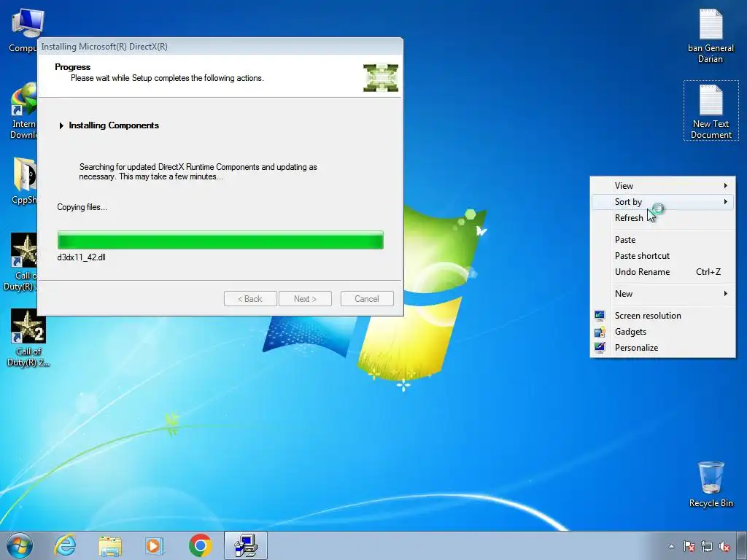Click the Copying files... status text
The height and width of the screenshot is (560, 747).
pyautogui.click(x=82, y=207)
